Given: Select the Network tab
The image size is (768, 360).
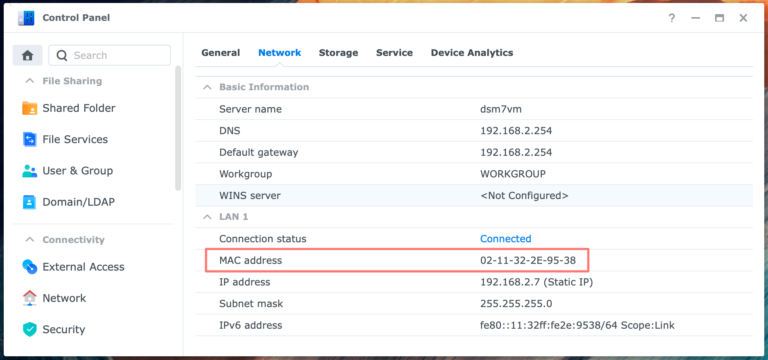Looking at the screenshot, I should 280,53.
